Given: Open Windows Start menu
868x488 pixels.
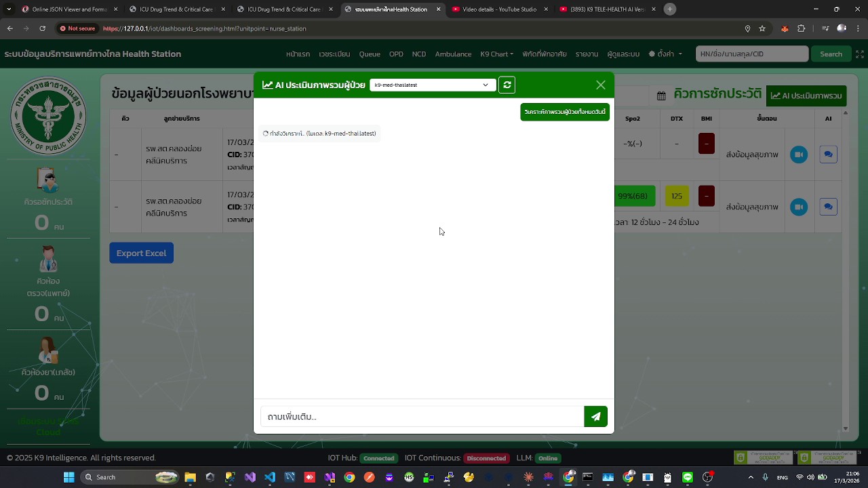Looking at the screenshot, I should tap(68, 477).
